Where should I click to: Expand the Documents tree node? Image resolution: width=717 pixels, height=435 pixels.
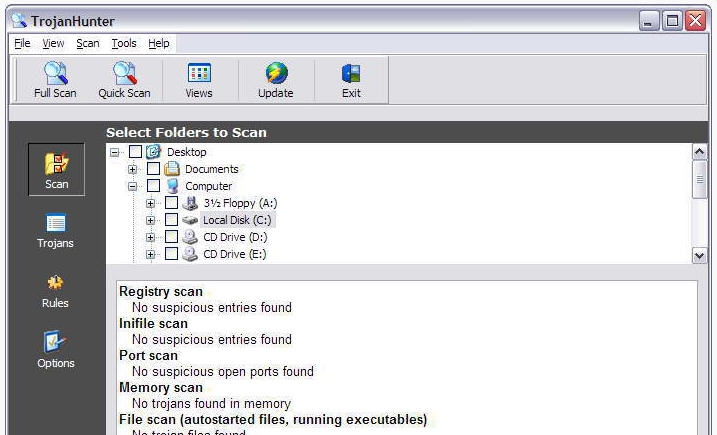133,169
